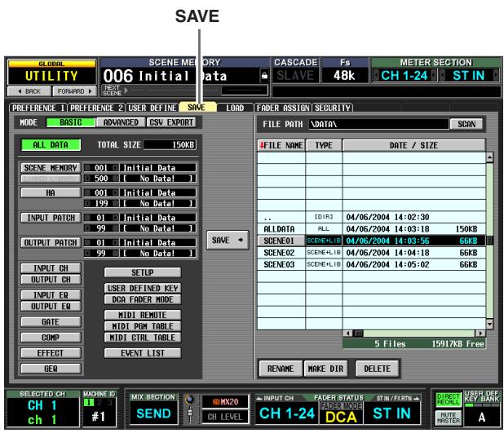The image size is (504, 433).
Task: Toggle MIDI CTRL TABLE selection
Action: [143, 338]
